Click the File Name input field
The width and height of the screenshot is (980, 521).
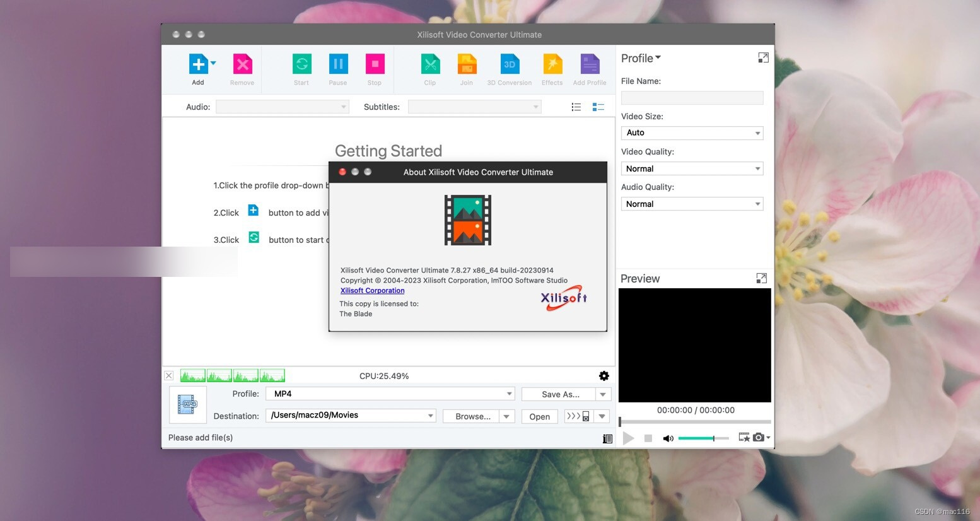point(692,98)
